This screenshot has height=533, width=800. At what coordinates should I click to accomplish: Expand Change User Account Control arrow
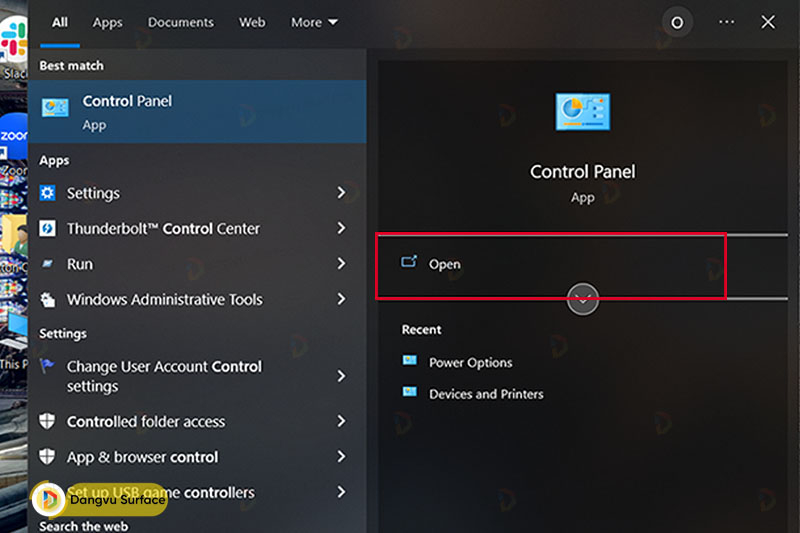341,376
